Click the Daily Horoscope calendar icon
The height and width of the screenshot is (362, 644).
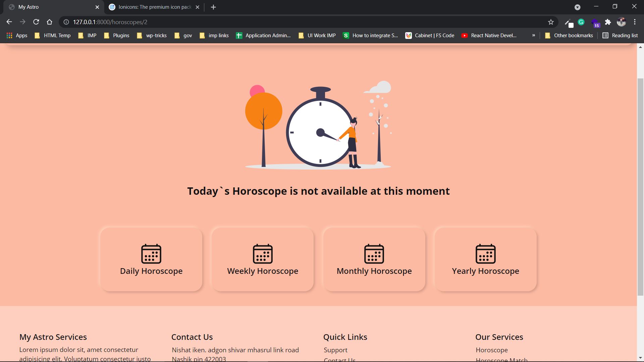pos(151,254)
